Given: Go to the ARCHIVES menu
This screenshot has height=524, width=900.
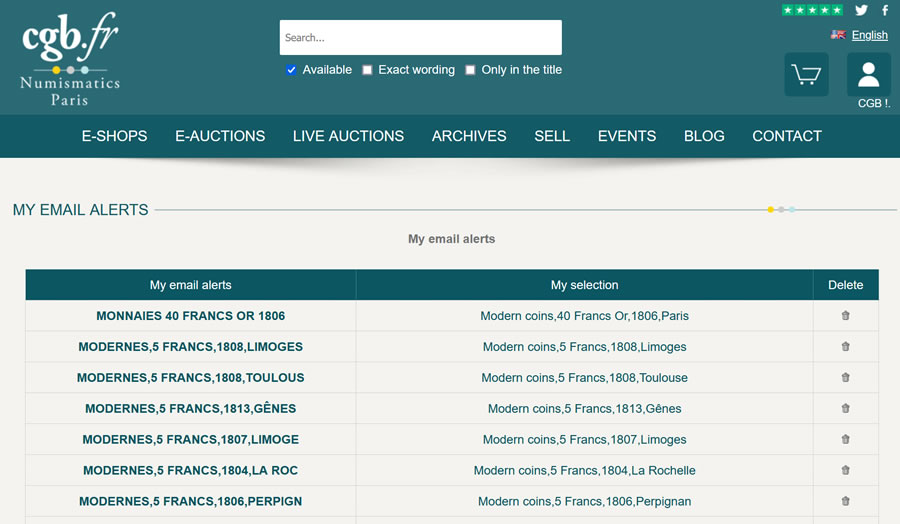Looking at the screenshot, I should click(469, 136).
